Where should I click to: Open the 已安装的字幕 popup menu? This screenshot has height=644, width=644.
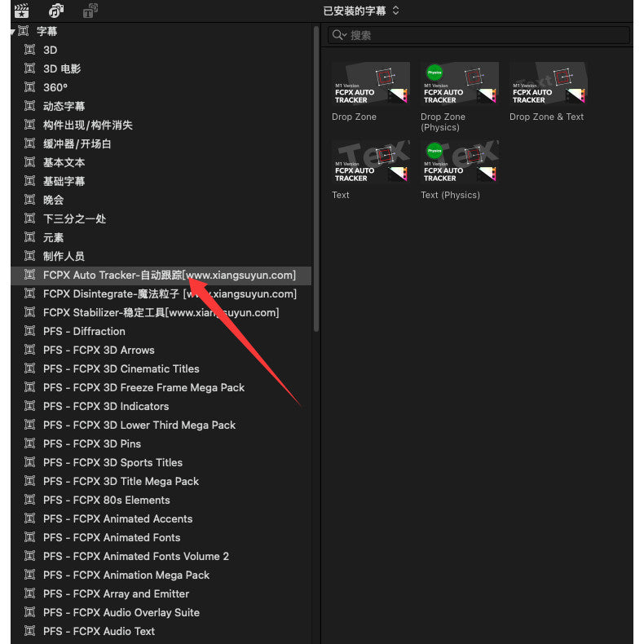360,11
